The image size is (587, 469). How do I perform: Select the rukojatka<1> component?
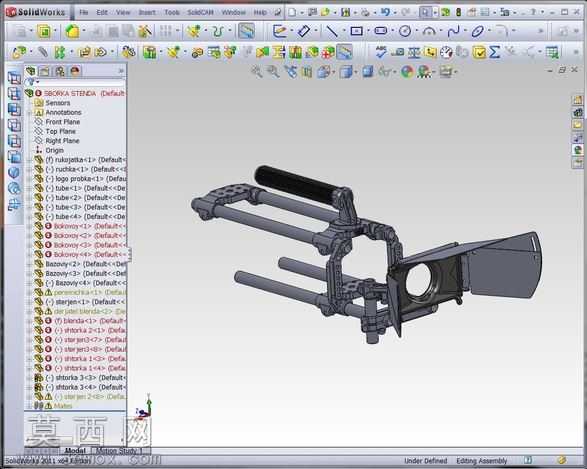80,160
